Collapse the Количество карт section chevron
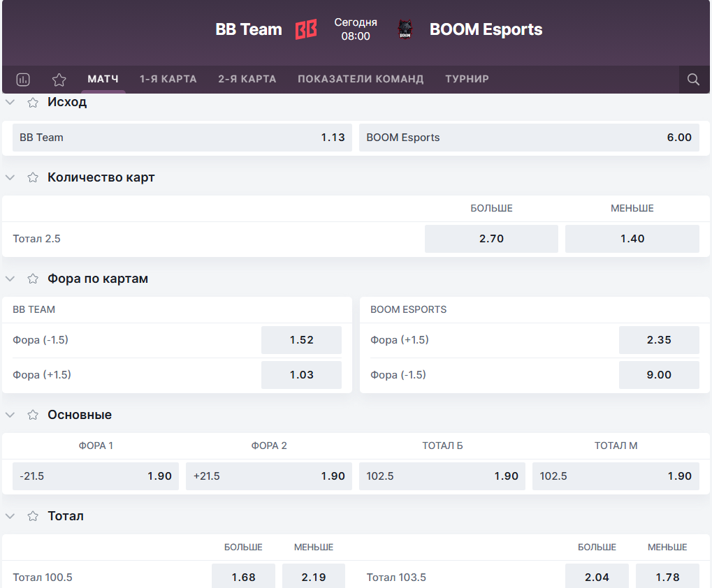This screenshot has width=712, height=588. click(10, 177)
